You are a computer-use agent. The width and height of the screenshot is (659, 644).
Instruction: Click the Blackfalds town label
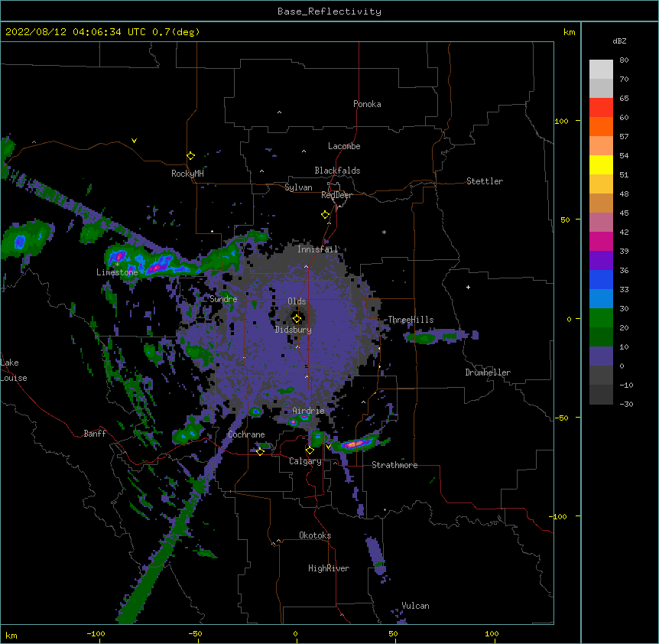coord(337,171)
